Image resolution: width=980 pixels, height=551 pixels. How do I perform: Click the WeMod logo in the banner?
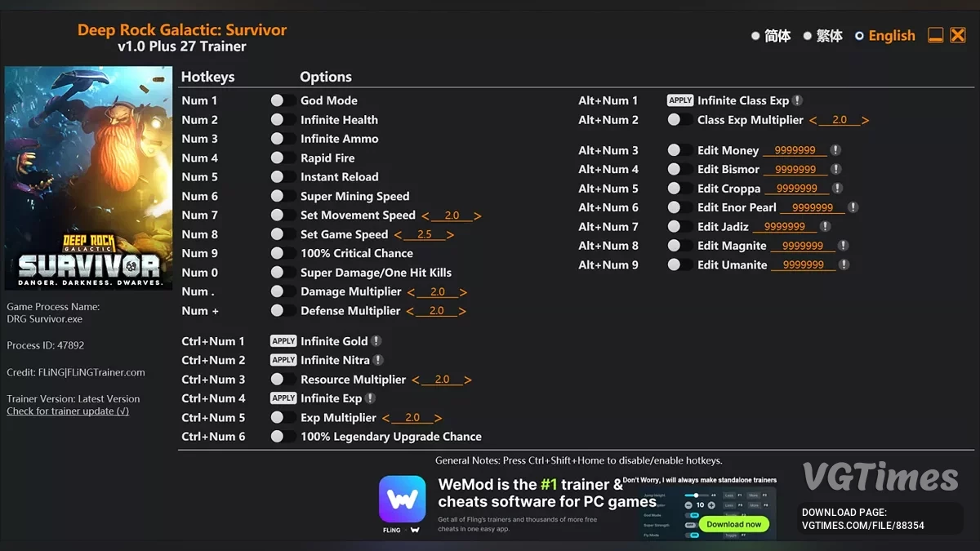point(402,499)
